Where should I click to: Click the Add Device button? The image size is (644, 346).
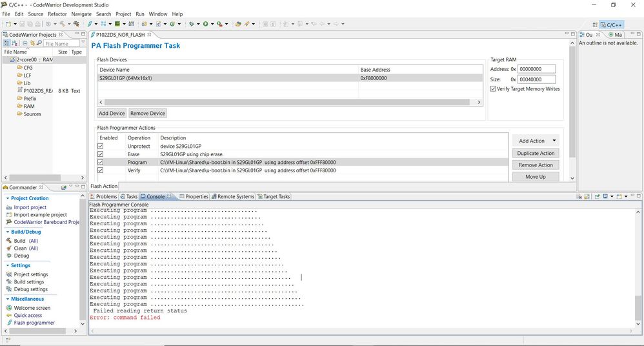coord(112,113)
